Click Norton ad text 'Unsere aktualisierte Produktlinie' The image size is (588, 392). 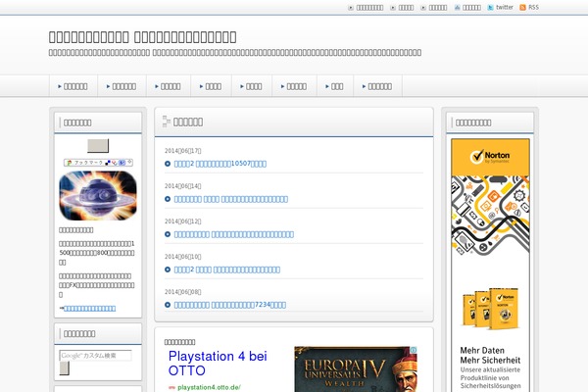tap(491, 377)
